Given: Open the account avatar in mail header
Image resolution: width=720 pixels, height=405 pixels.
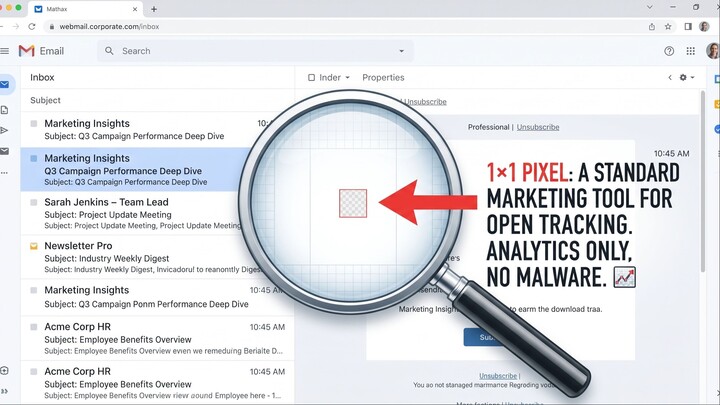Looking at the screenshot, I should [713, 51].
